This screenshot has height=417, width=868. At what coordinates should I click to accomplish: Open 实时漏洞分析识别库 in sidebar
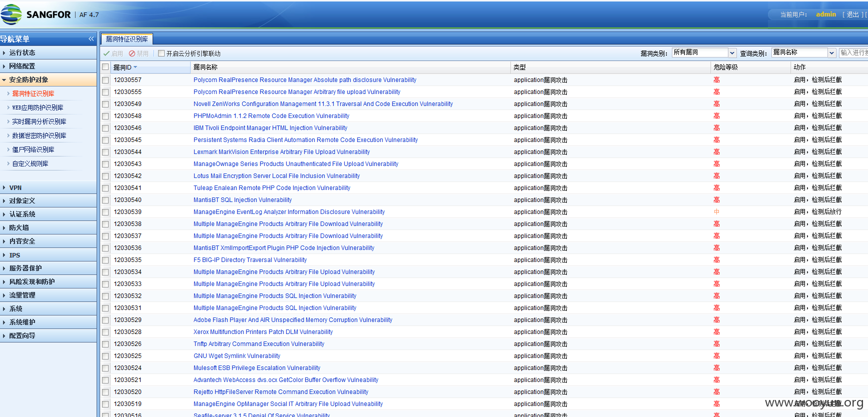tap(39, 121)
